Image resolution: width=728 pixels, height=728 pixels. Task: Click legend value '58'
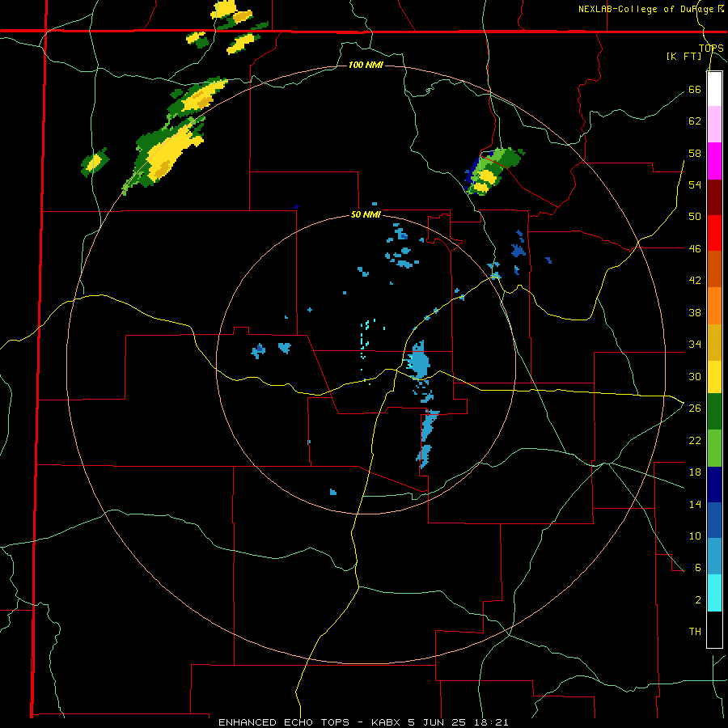tap(695, 153)
